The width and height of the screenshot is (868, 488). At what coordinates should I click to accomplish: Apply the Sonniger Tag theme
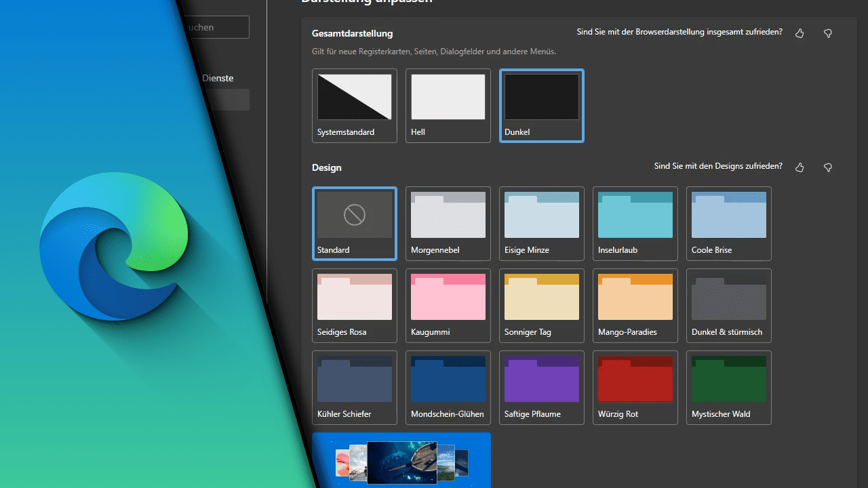(541, 306)
